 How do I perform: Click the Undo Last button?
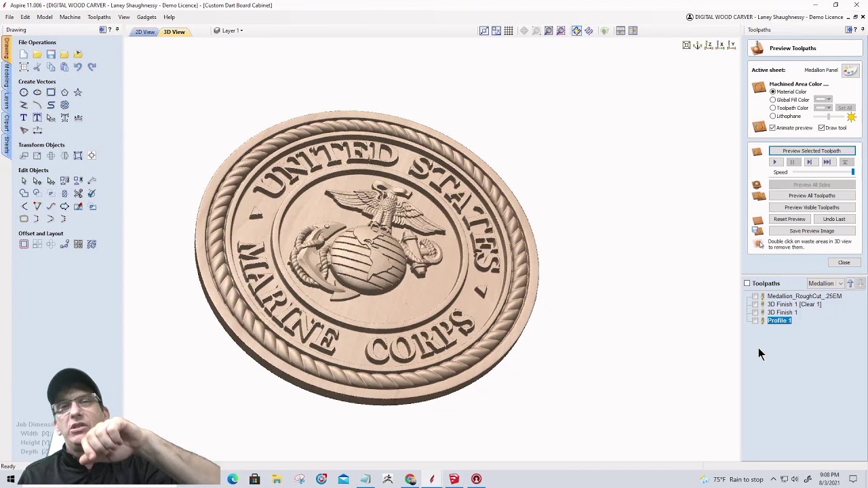click(834, 219)
